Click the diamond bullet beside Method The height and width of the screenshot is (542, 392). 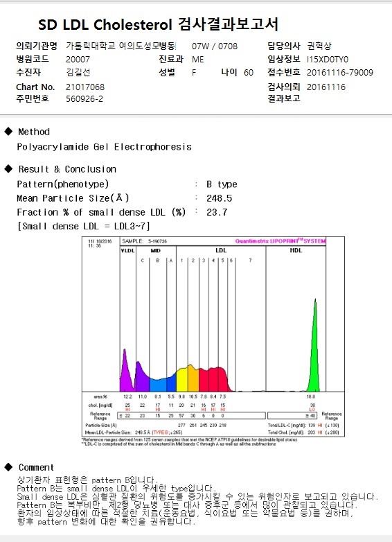8,132
